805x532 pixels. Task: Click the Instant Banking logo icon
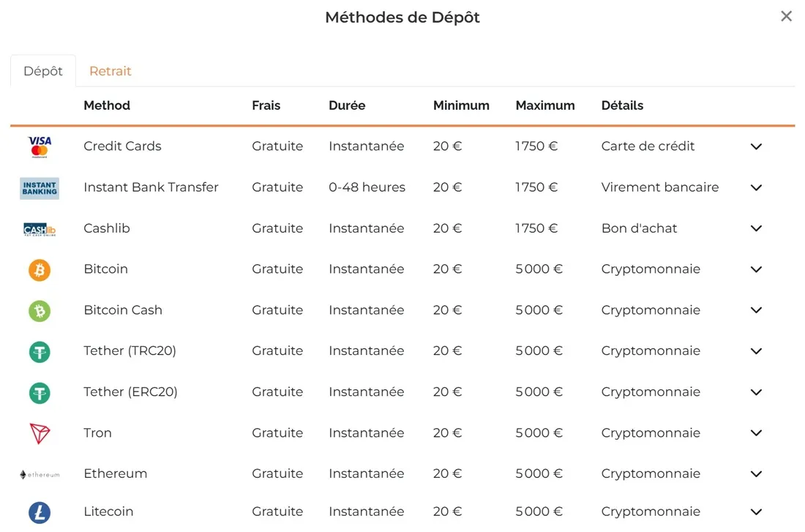(40, 187)
